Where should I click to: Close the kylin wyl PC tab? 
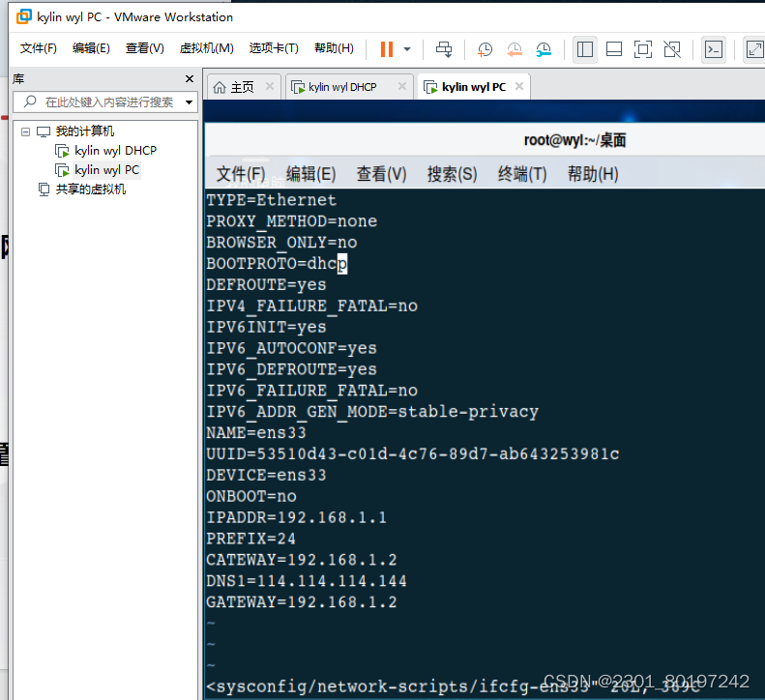(519, 86)
